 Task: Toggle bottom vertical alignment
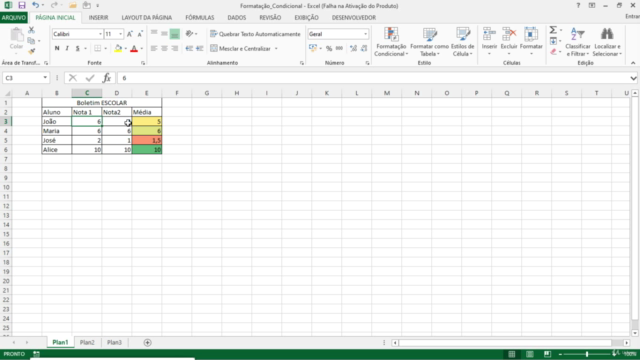point(175,34)
